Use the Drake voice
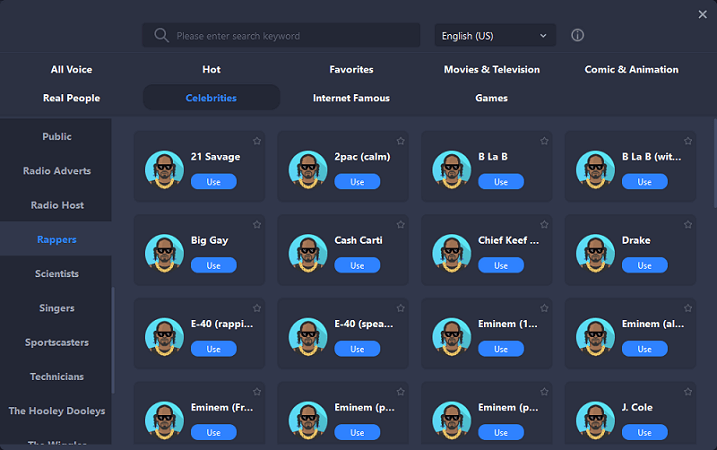The image size is (717, 450). pyautogui.click(x=644, y=265)
